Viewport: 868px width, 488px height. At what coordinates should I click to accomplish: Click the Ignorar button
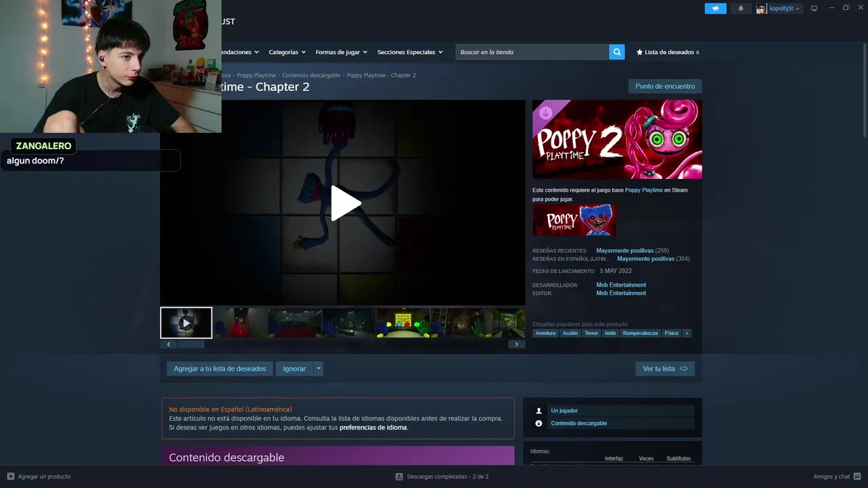(x=294, y=369)
